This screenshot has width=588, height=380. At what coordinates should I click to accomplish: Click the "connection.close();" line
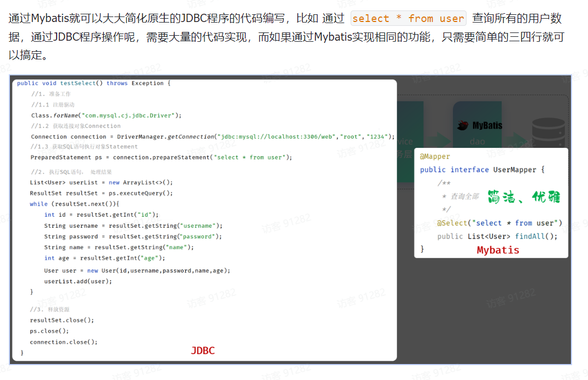coord(64,342)
